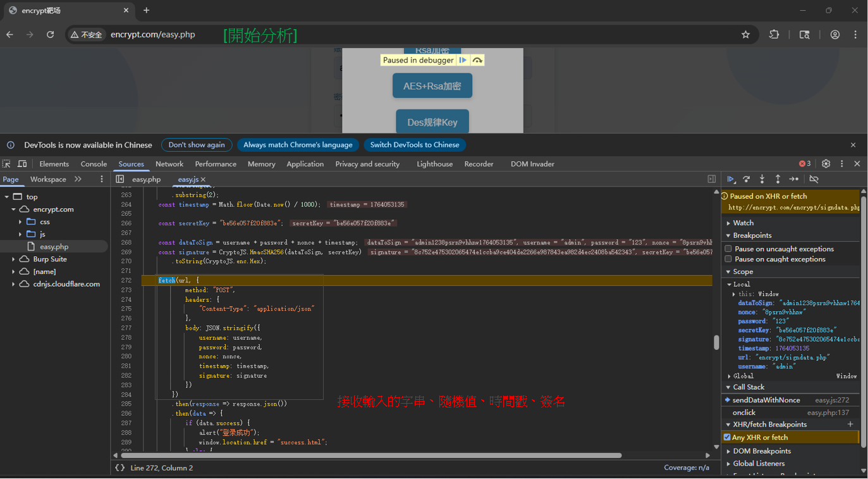Image resolution: width=868 pixels, height=479 pixels.
Task: Step over from Paused in debugger overlay
Action: click(x=477, y=60)
